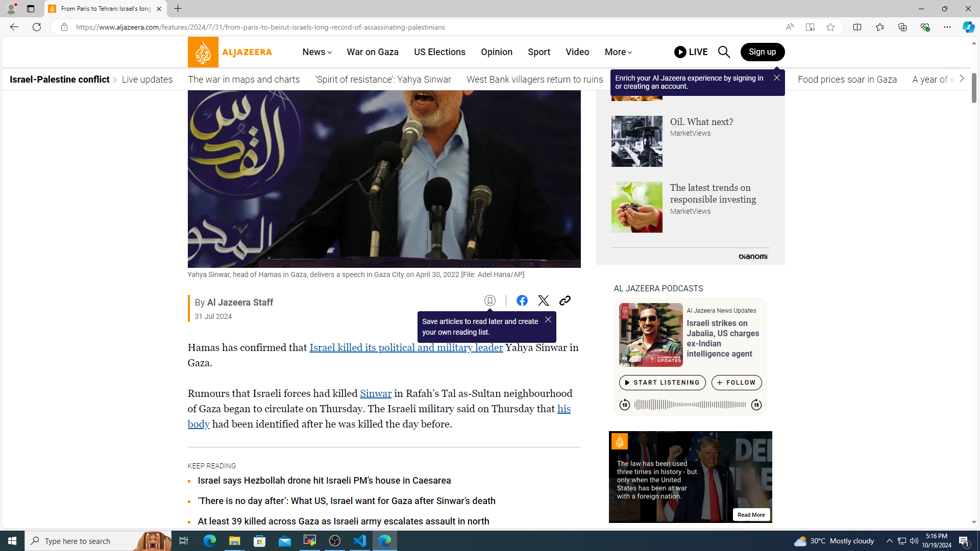Follow the Al Jazeera podcast

click(736, 383)
